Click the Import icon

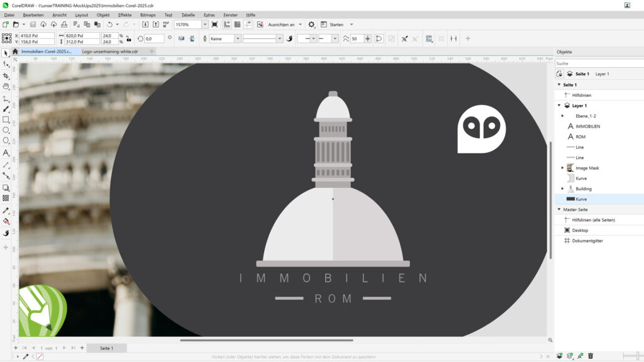(x=145, y=25)
